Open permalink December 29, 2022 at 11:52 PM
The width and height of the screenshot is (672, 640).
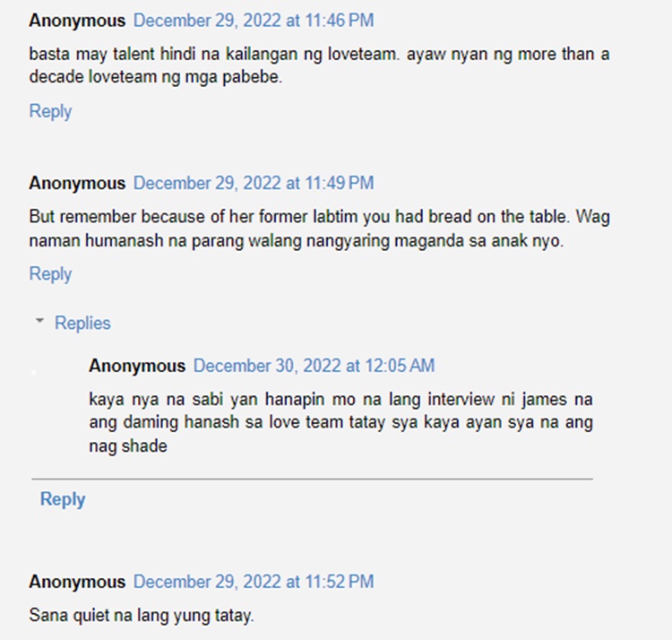coord(254,582)
